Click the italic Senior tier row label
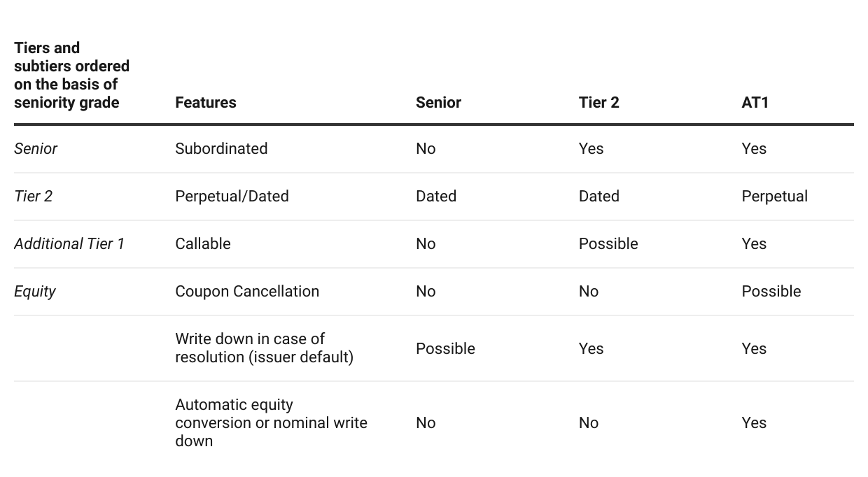The height and width of the screenshot is (477, 868). tap(36, 149)
